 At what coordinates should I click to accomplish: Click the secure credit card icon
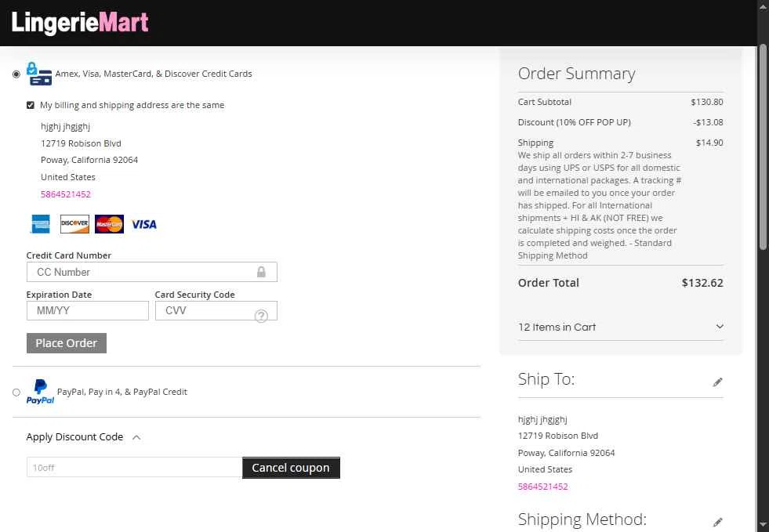pos(38,74)
